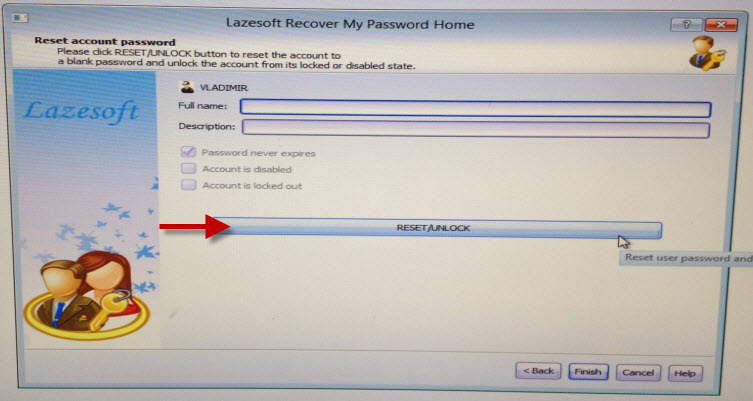Click the Reset user password tooltip
The width and height of the screenshot is (753, 401).
pyautogui.click(x=687, y=258)
